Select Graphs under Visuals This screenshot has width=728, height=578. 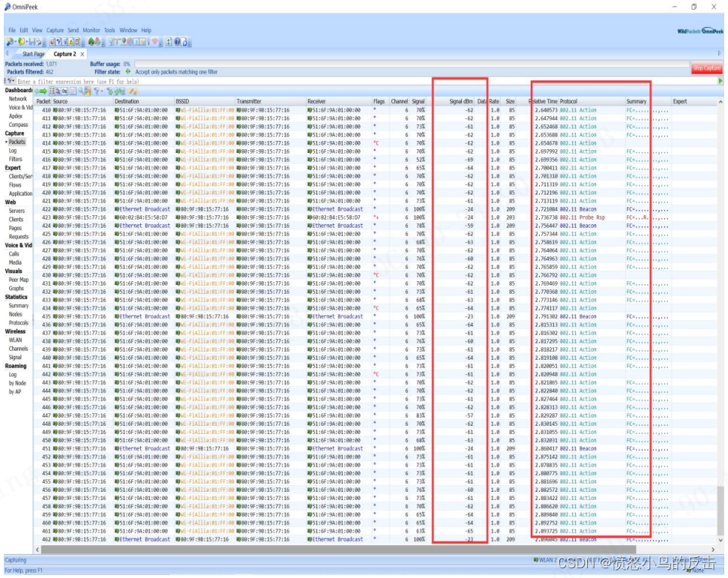tap(16, 289)
